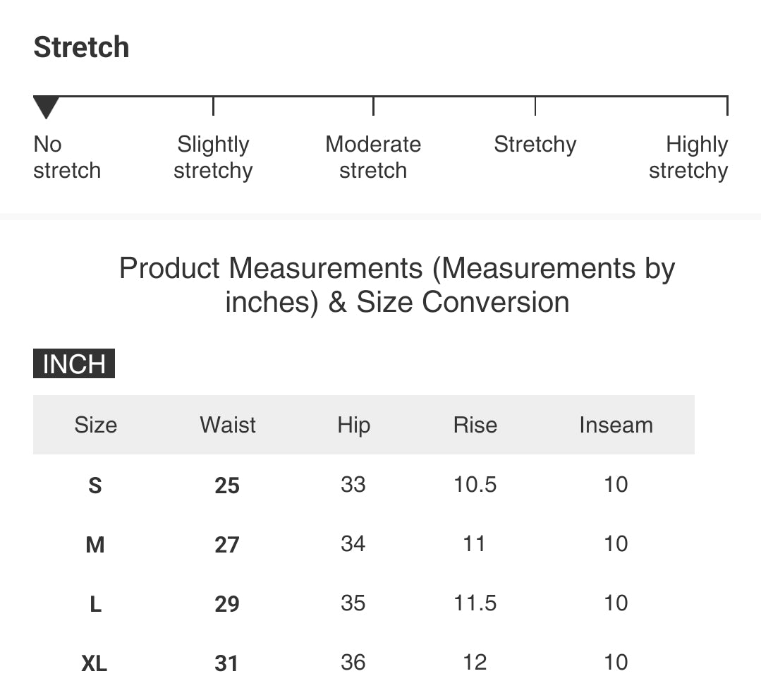Select the L size row label
The height and width of the screenshot is (700, 761).
click(95, 604)
